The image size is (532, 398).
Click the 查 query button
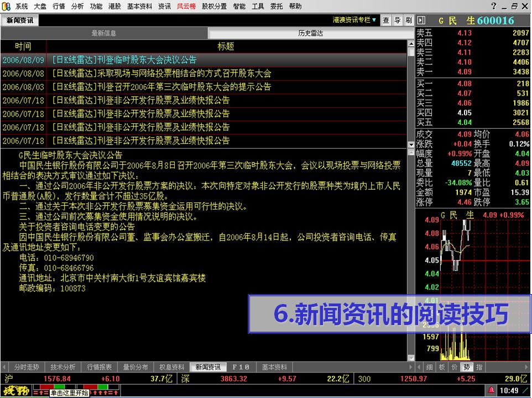point(386,20)
